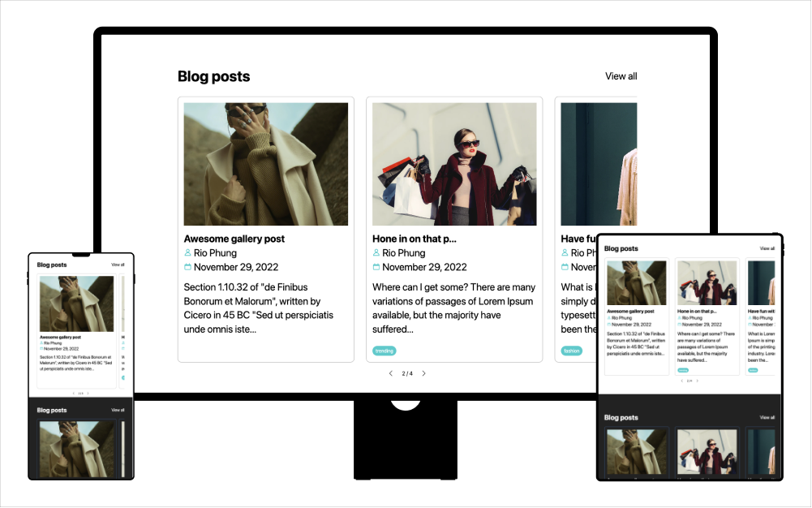The image size is (812, 508).
Task: Click the person icon beside Rio Phung on Awesome gallery post
Action: point(187,252)
